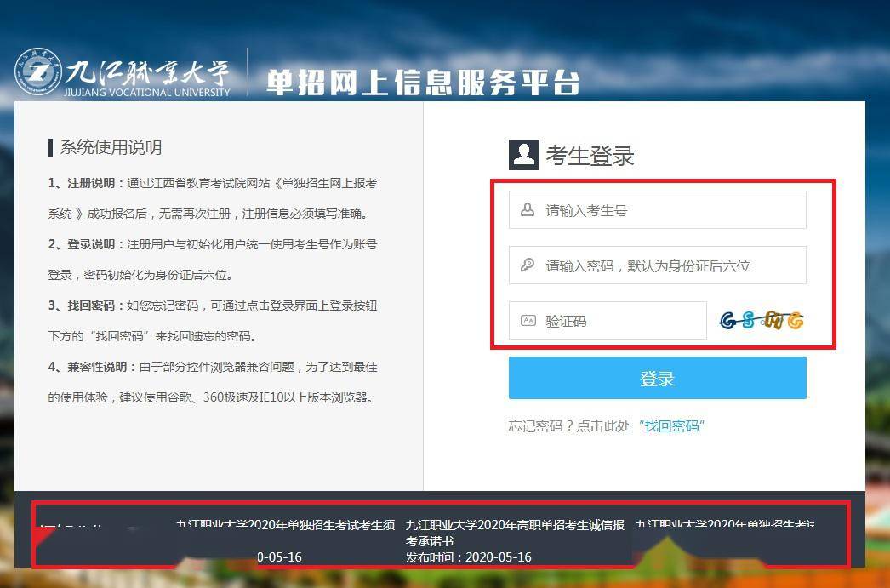Open the partially visible rightmost 2020年单独招生 notice

point(726,525)
